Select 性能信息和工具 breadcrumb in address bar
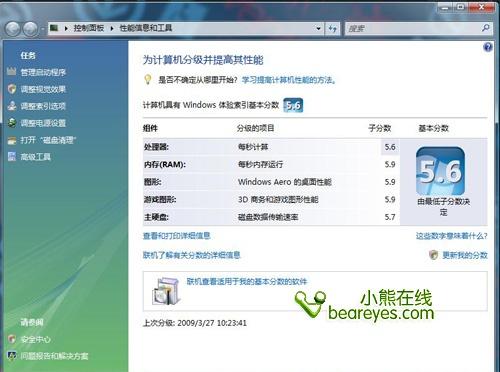This screenshot has width=500, height=372. (146, 28)
